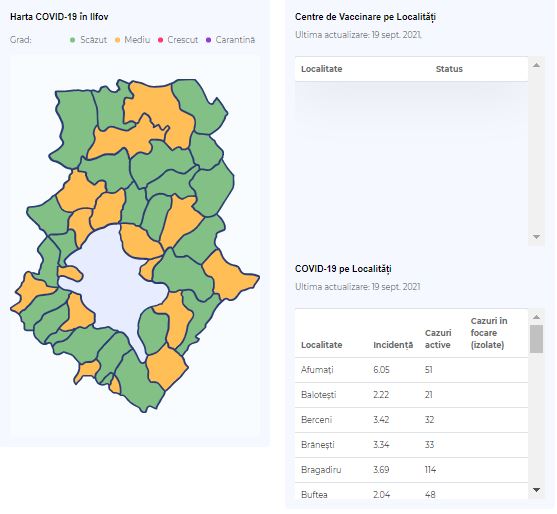The width and height of the screenshot is (557, 514).
Task: Click the down arrow of COVID-19 table scrollbar
Action: (x=536, y=490)
